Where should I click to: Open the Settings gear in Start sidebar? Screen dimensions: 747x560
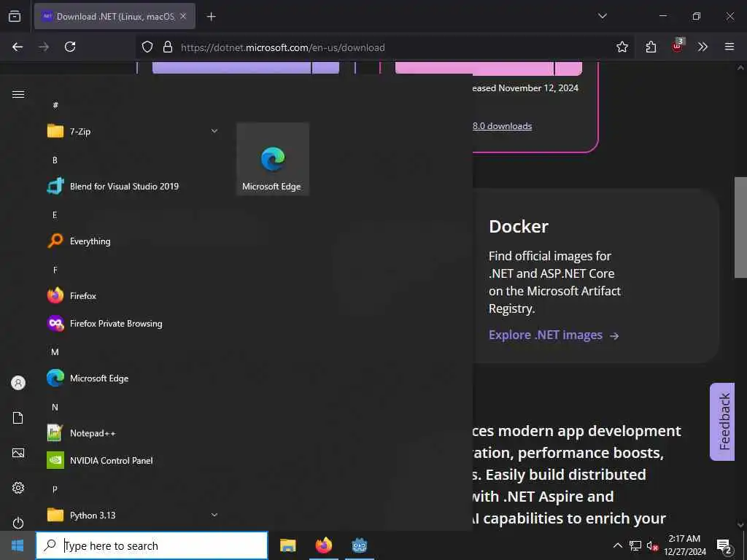(18, 488)
